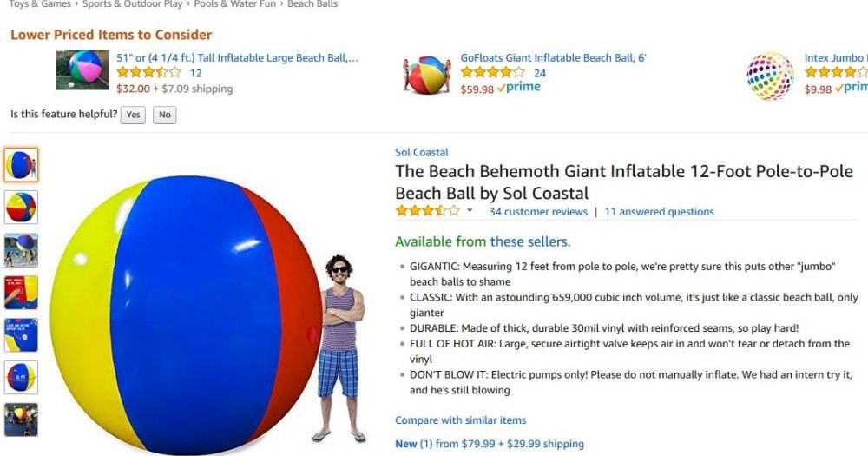The height and width of the screenshot is (456, 868).
Task: Click the 51-inch beach ball product image
Action: click(82, 69)
